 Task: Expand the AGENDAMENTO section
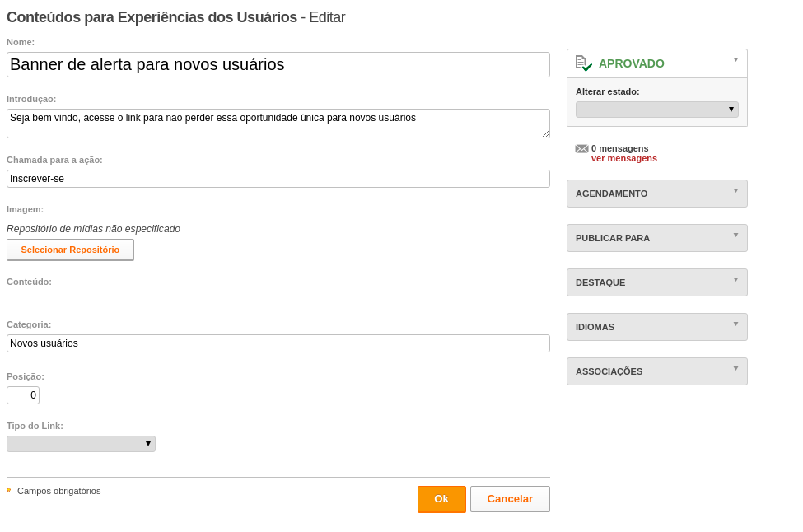click(657, 194)
